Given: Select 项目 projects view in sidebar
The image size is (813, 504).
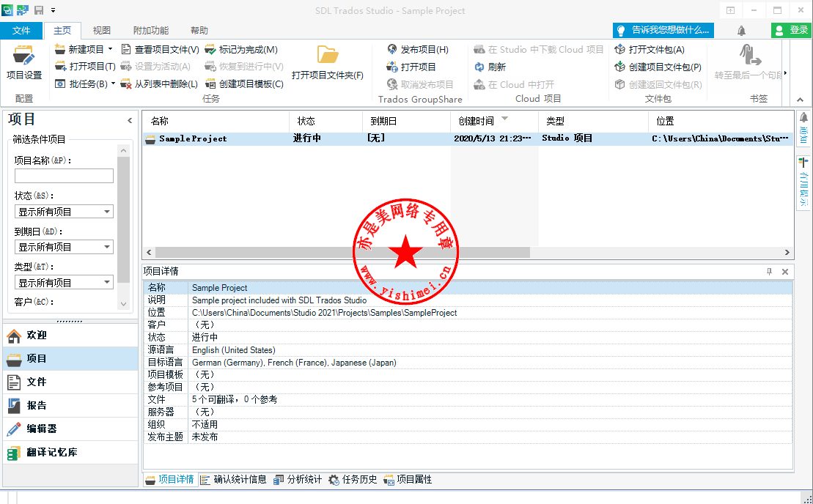Looking at the screenshot, I should pyautogui.click(x=70, y=358).
